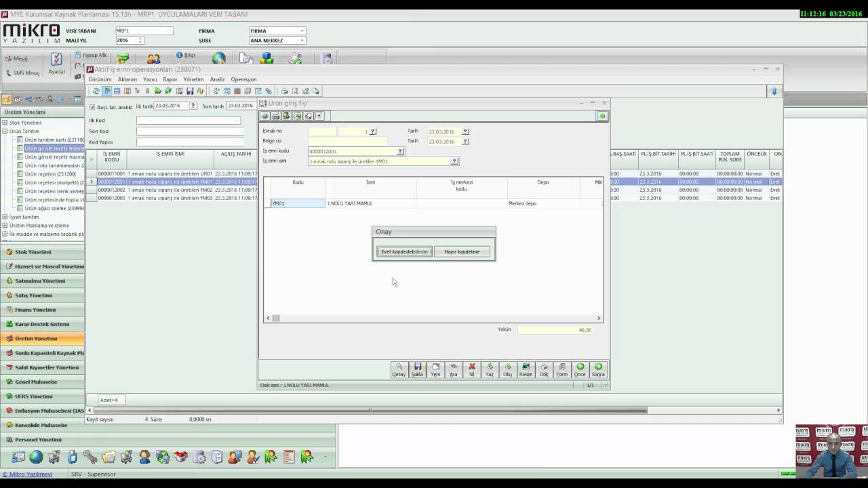Click the Ayarlar settings icon
This screenshot has width=868, height=488.
[x=57, y=64]
